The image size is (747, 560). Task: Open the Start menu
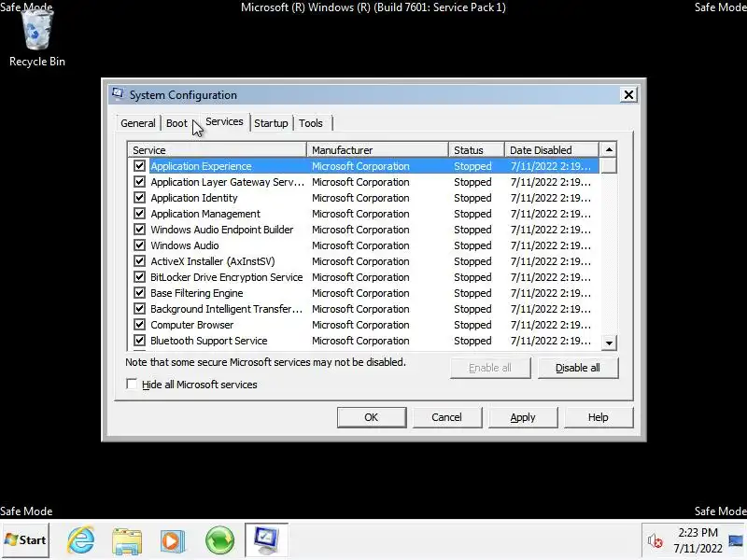click(x=25, y=540)
